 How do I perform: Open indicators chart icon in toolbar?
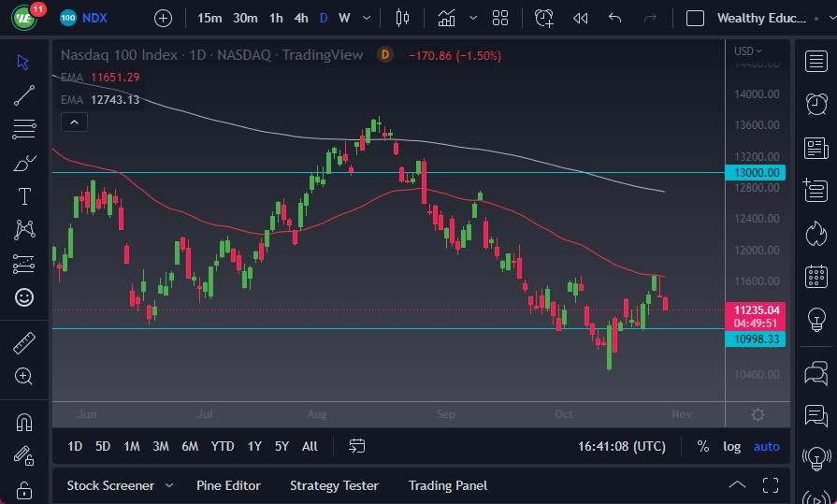446,19
